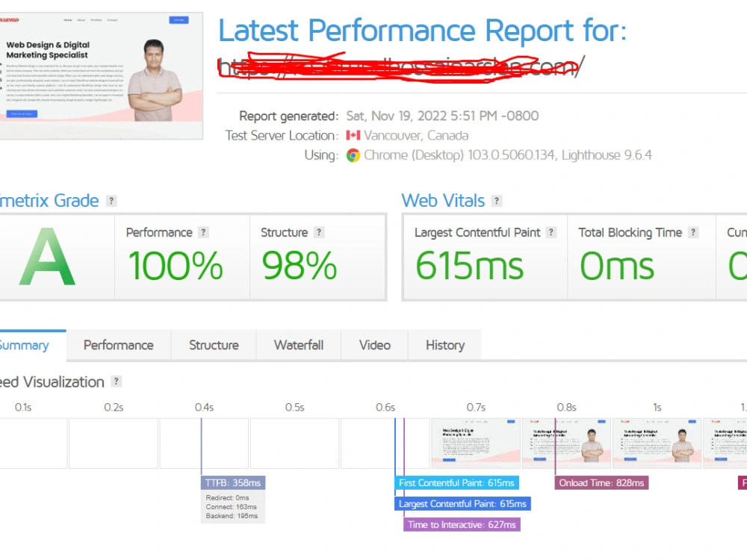Click the Backend: 195ms detail
747x560 pixels.
pyautogui.click(x=232, y=516)
